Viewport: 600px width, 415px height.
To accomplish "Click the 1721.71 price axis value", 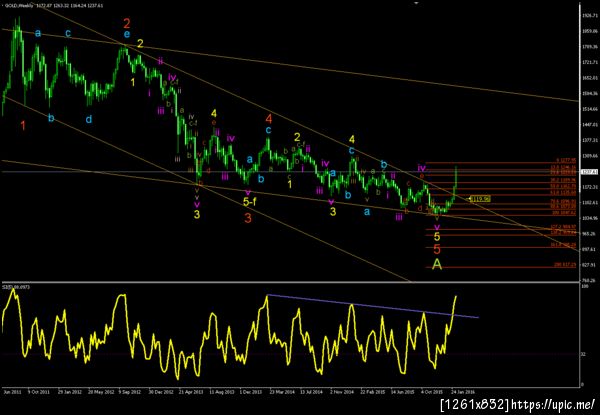I will point(589,62).
